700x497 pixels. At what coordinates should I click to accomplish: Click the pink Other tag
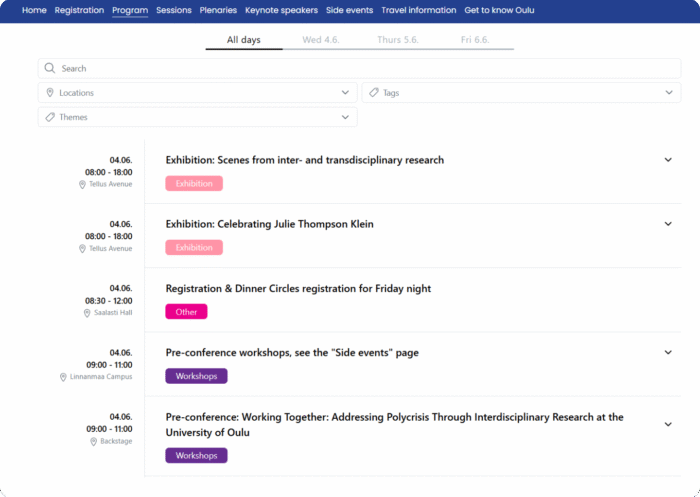[186, 312]
